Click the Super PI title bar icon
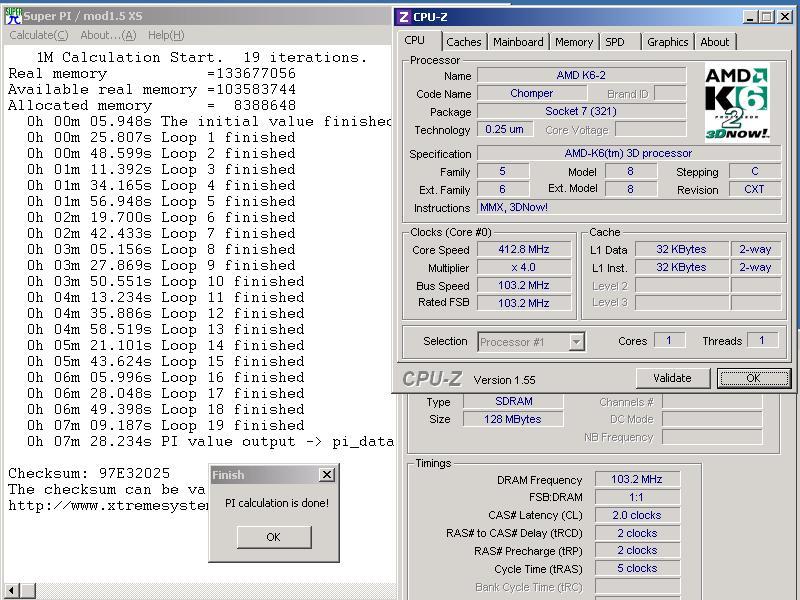 [14, 16]
